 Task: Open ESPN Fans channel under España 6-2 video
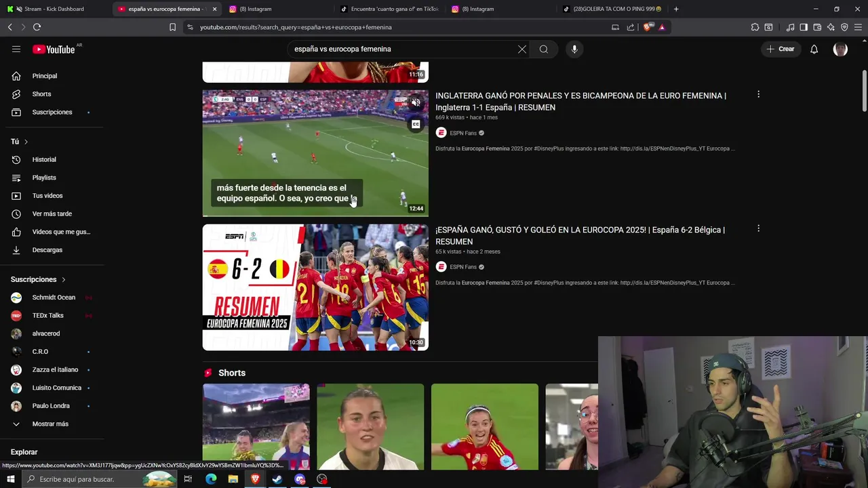(463, 267)
